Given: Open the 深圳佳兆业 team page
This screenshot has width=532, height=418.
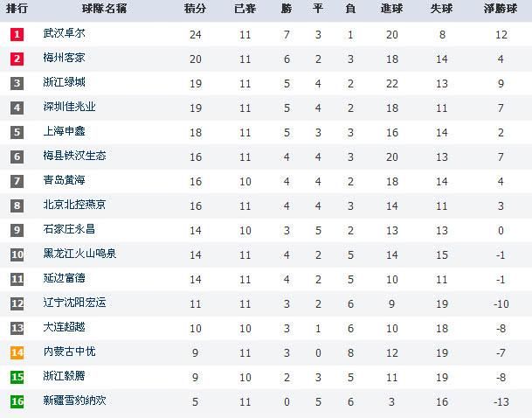Looking at the screenshot, I should 69,108.
